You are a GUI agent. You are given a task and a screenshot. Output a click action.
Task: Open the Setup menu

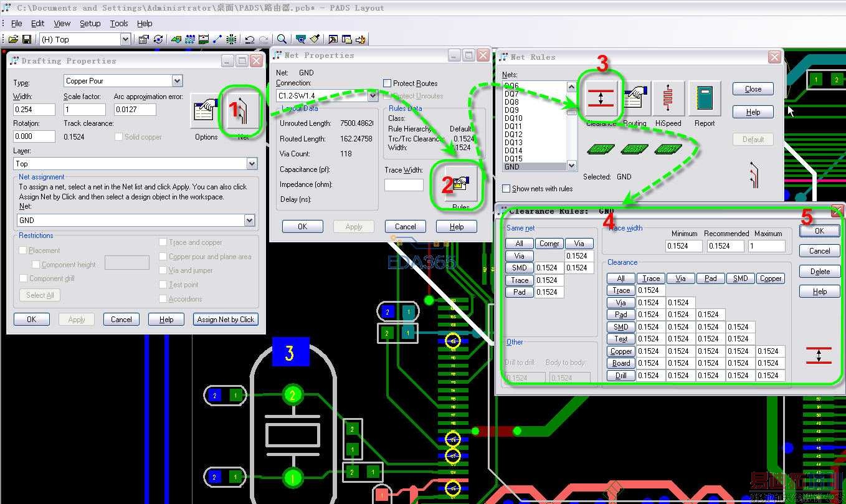click(90, 23)
